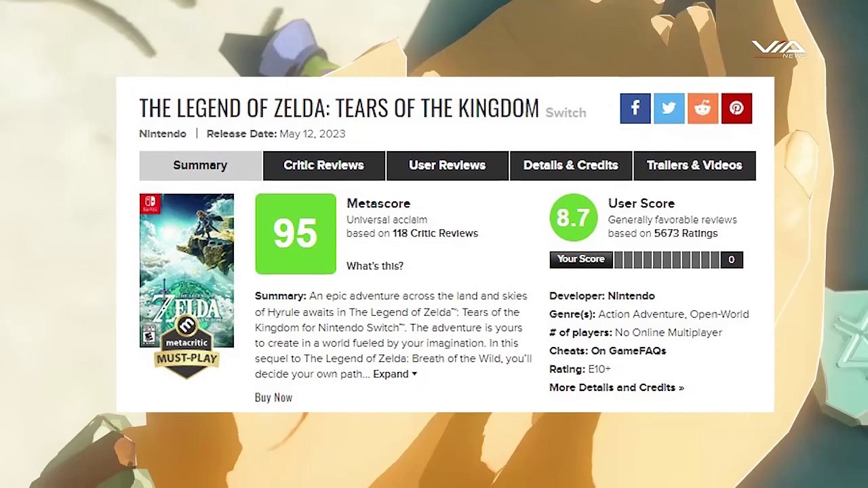Viewport: 868px width, 488px height.
Task: Go to the Trailers & Videos tab
Action: point(694,165)
